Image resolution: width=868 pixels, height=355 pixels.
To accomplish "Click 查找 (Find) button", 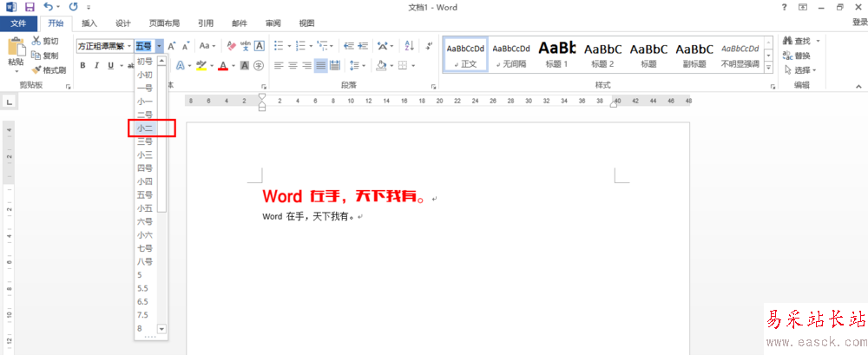I will tap(801, 41).
